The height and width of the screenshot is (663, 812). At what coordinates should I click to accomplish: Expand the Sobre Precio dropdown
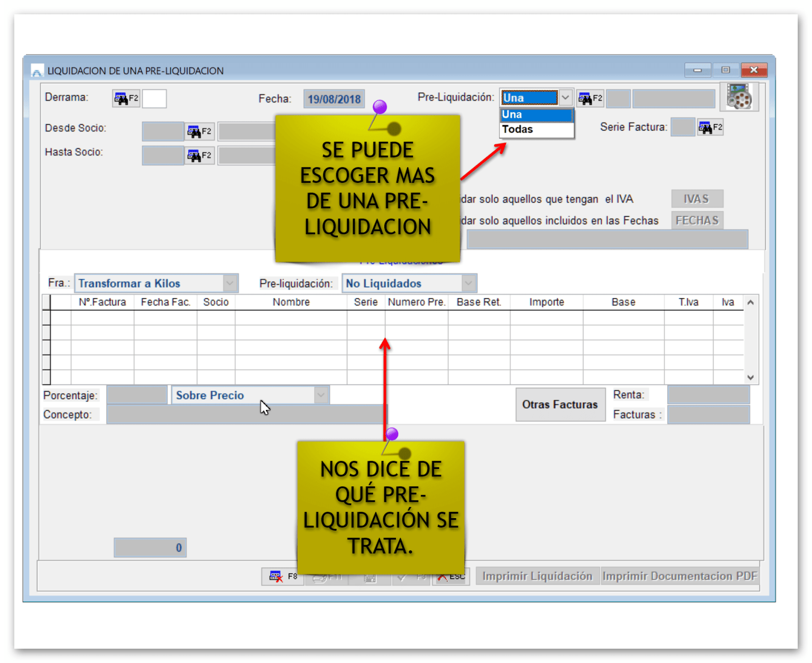(x=321, y=395)
